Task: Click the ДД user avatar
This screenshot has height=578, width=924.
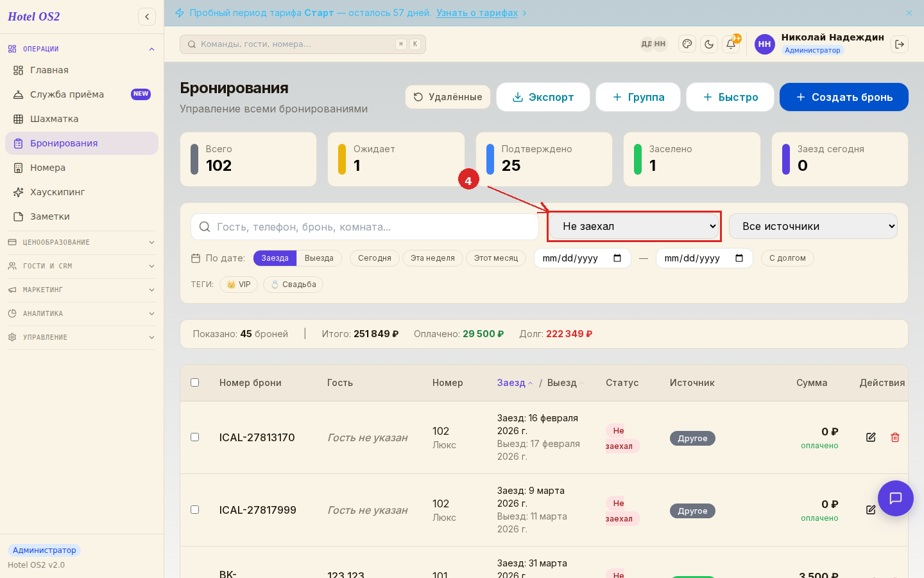Action: [x=646, y=44]
